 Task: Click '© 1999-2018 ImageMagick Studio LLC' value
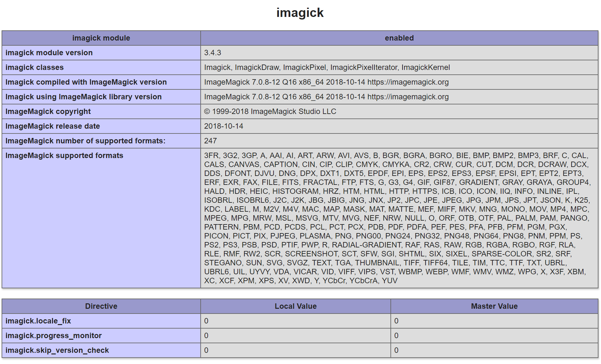[270, 111]
